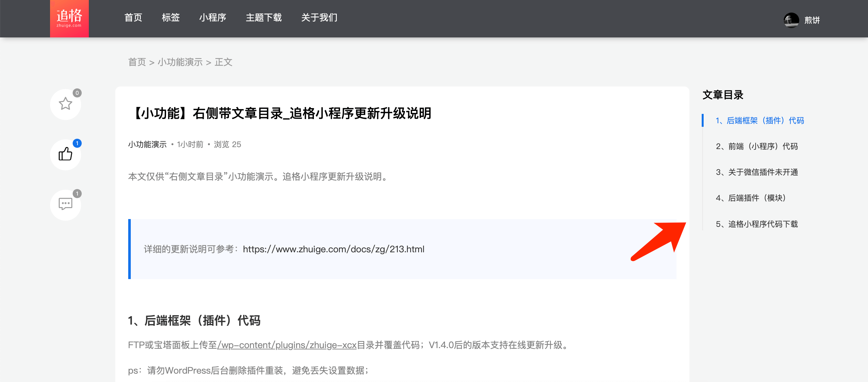Viewport: 868px width, 382px height.
Task: Click the blue 1 badge on the like icon
Action: 77,143
